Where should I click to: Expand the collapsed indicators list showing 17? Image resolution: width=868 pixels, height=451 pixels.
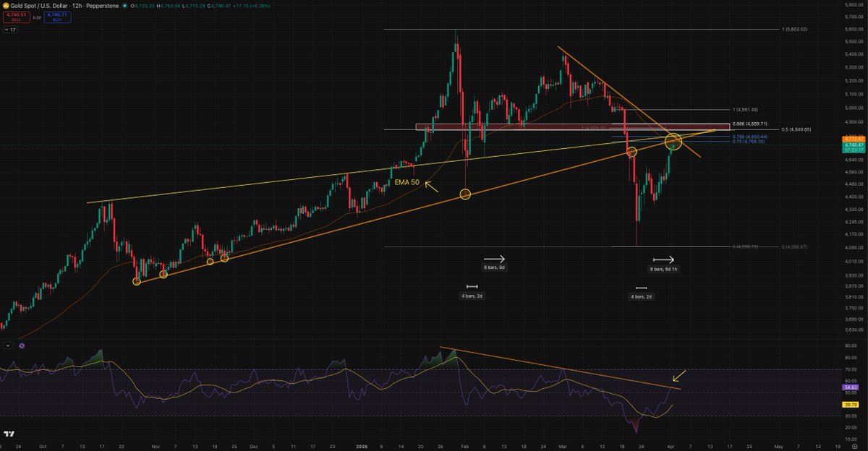coord(10,30)
